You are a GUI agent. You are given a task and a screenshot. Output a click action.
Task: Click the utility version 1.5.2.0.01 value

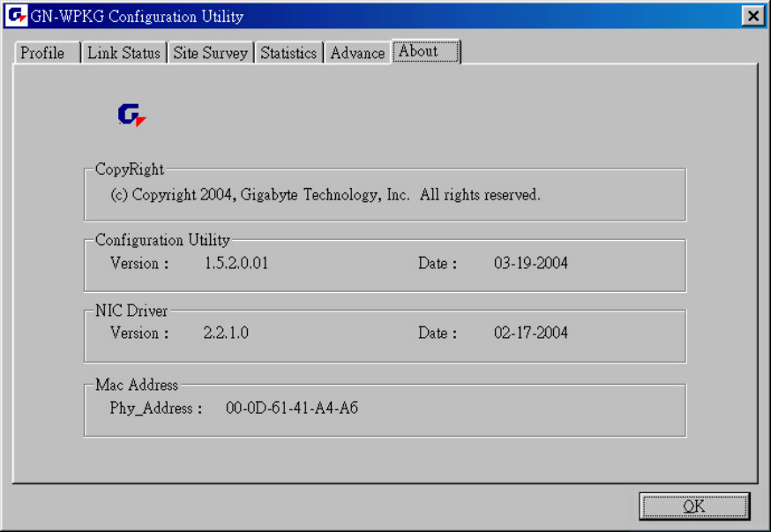[x=236, y=263]
